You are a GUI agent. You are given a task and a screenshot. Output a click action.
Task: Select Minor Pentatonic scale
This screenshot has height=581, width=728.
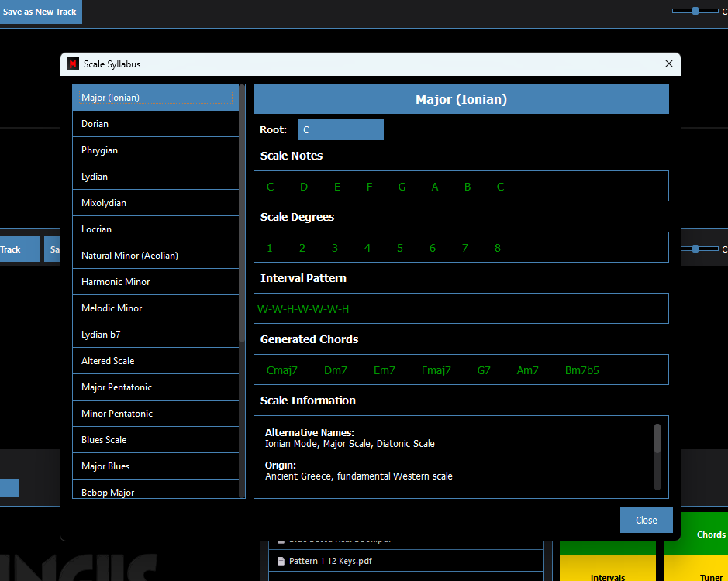click(x=155, y=414)
